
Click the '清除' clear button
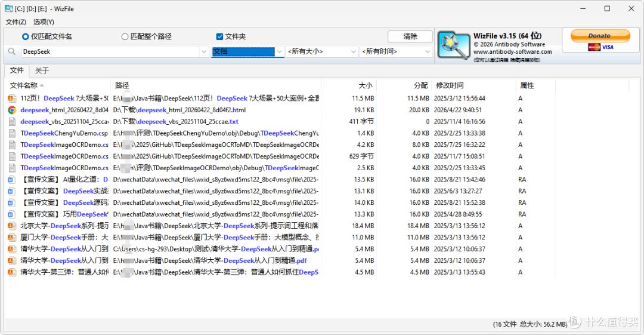click(410, 36)
